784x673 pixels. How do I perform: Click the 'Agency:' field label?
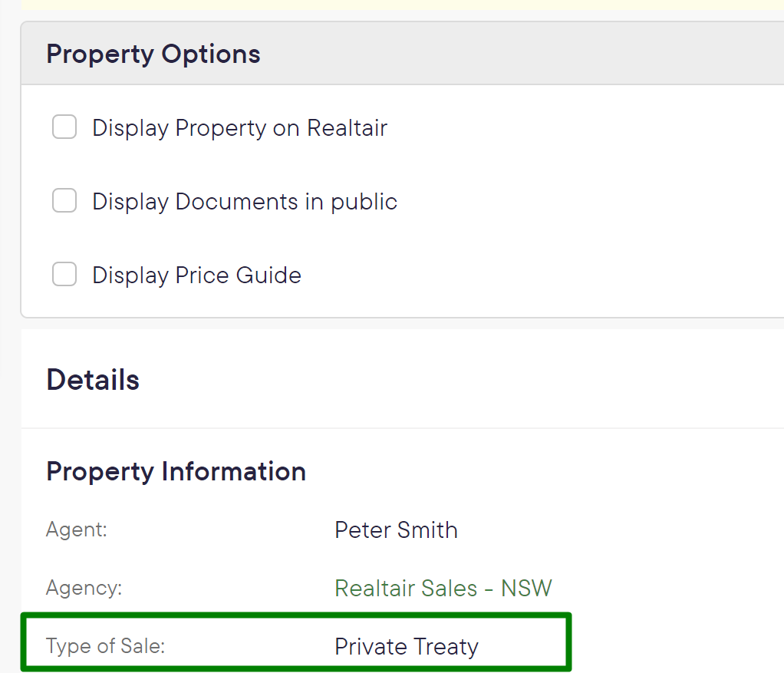pyautogui.click(x=84, y=589)
